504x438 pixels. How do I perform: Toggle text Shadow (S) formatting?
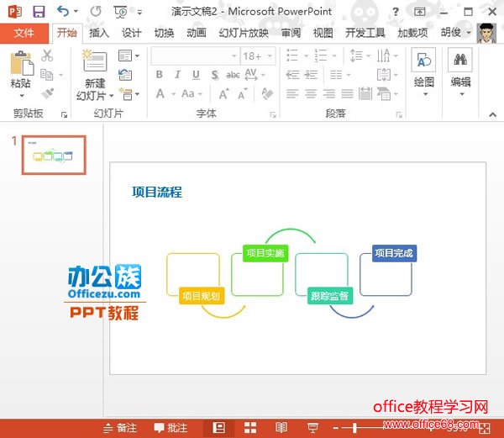(215, 75)
